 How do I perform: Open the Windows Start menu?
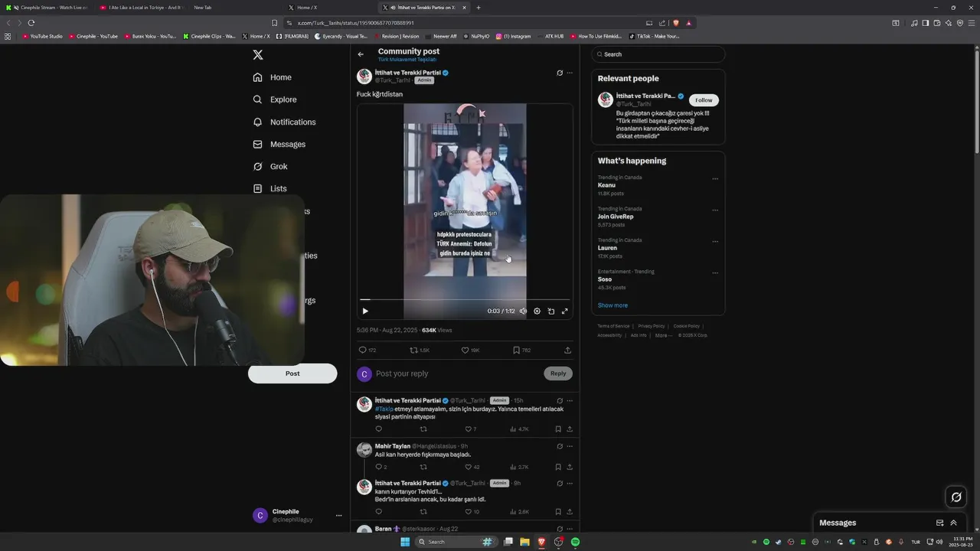coord(405,542)
